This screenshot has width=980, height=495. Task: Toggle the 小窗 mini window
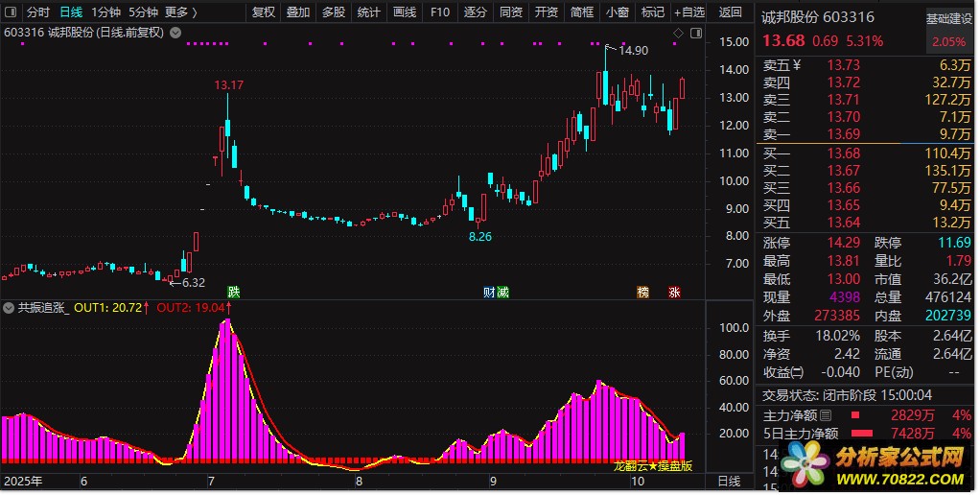pos(617,12)
